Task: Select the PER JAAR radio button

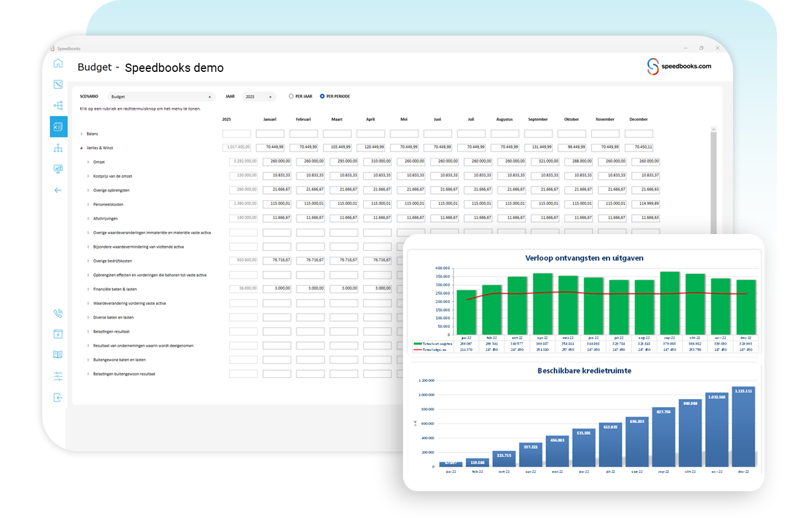Action: click(x=291, y=96)
